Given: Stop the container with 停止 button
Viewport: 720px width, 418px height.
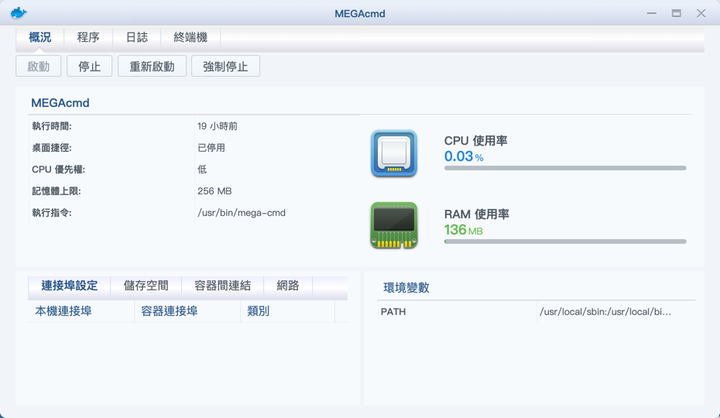Looking at the screenshot, I should pos(90,67).
